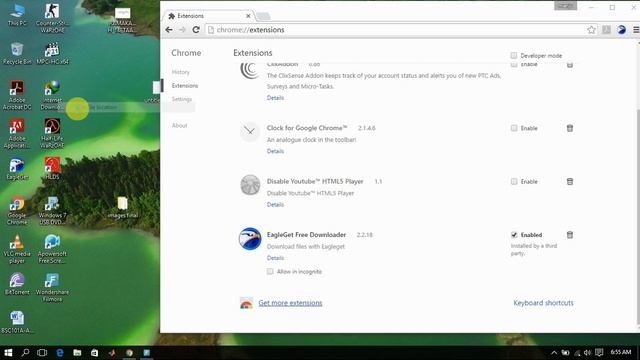Open volume control in system tray
Screen dimensions: 640x360
[587, 353]
